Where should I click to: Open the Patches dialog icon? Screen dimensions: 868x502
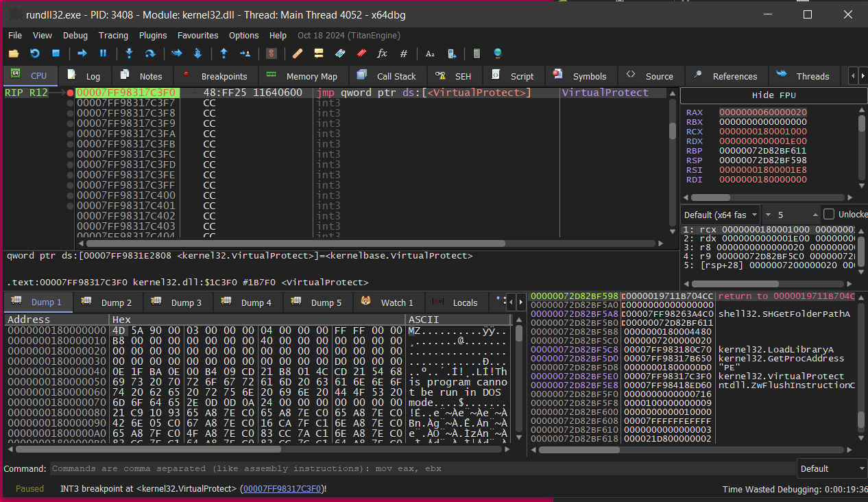[298, 53]
